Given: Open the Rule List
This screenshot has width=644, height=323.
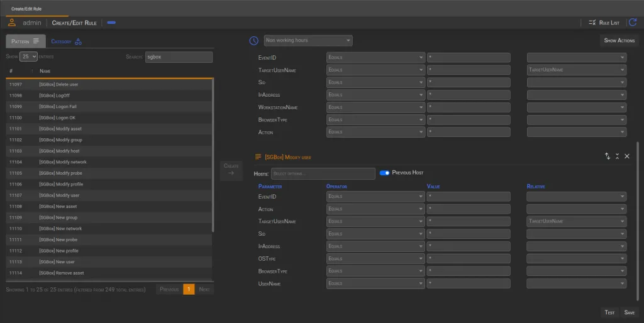Looking at the screenshot, I should point(603,23).
